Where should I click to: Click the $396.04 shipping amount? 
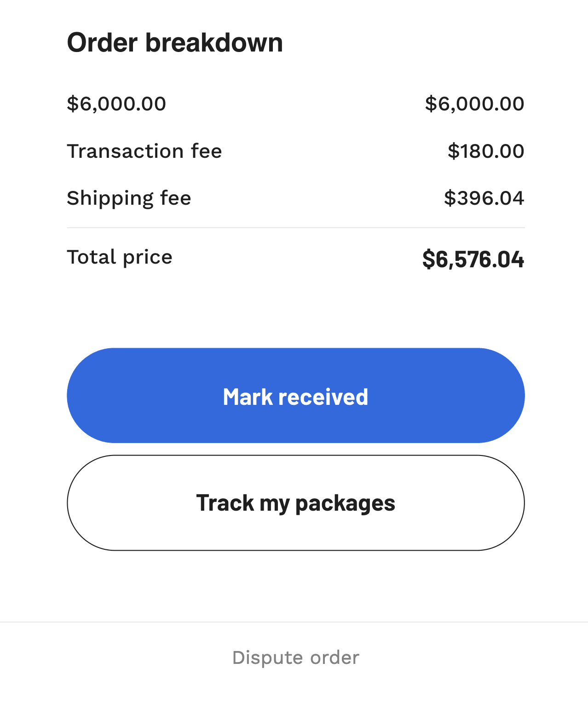(484, 198)
